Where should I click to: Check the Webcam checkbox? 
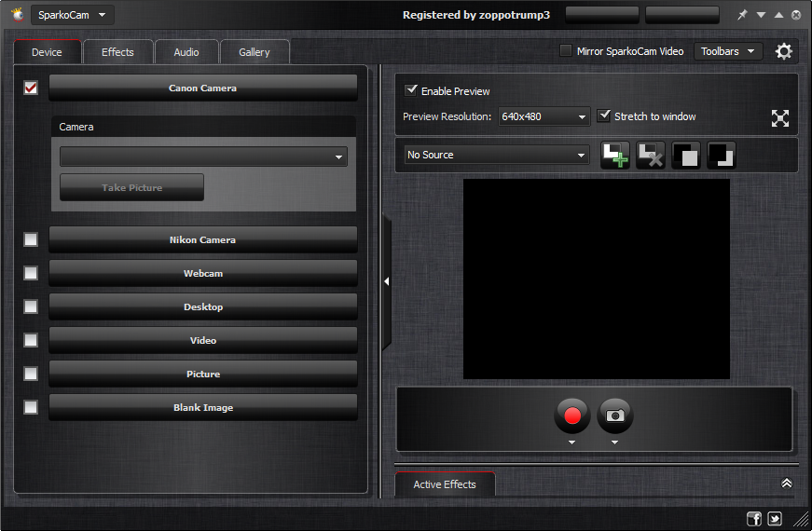pyautogui.click(x=31, y=273)
